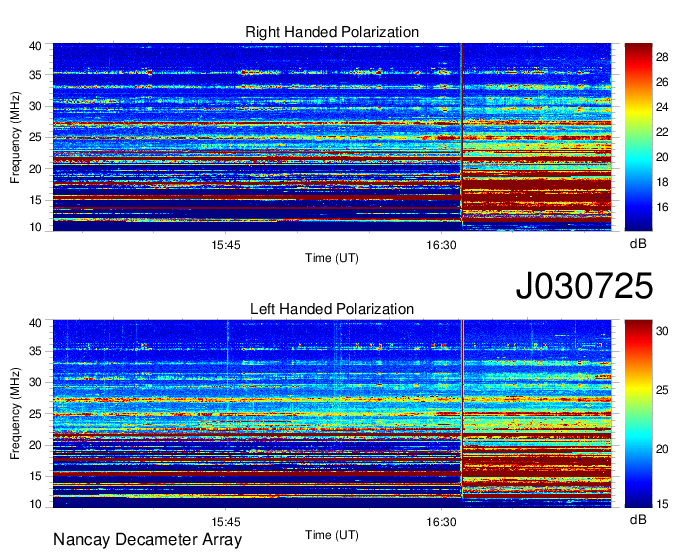Click the Time (UT) label of top plot

[x=332, y=258]
